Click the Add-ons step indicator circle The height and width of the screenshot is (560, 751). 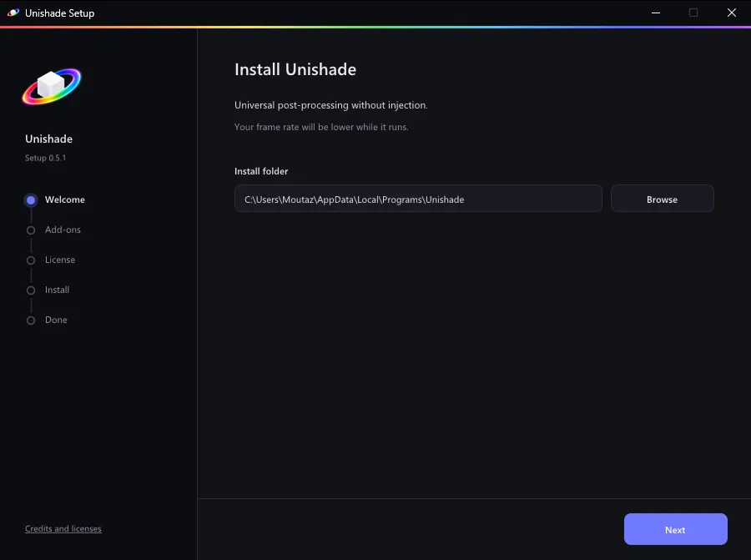click(31, 230)
